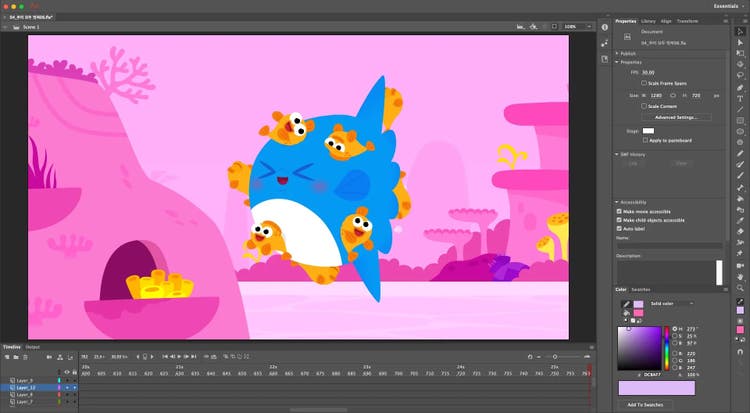Screen dimensions: 750x413
Task: Uncheck Make movie accessible
Action: click(619, 211)
